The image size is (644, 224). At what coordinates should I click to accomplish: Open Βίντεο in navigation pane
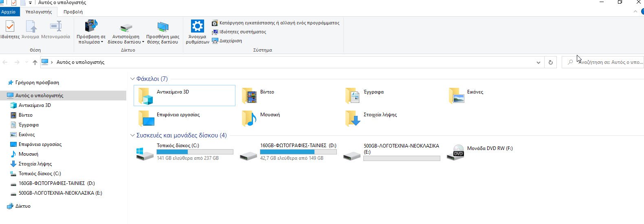[25, 115]
